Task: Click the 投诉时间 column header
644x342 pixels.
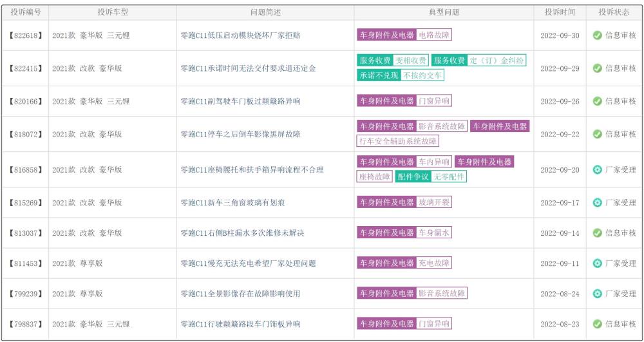Action: point(560,12)
